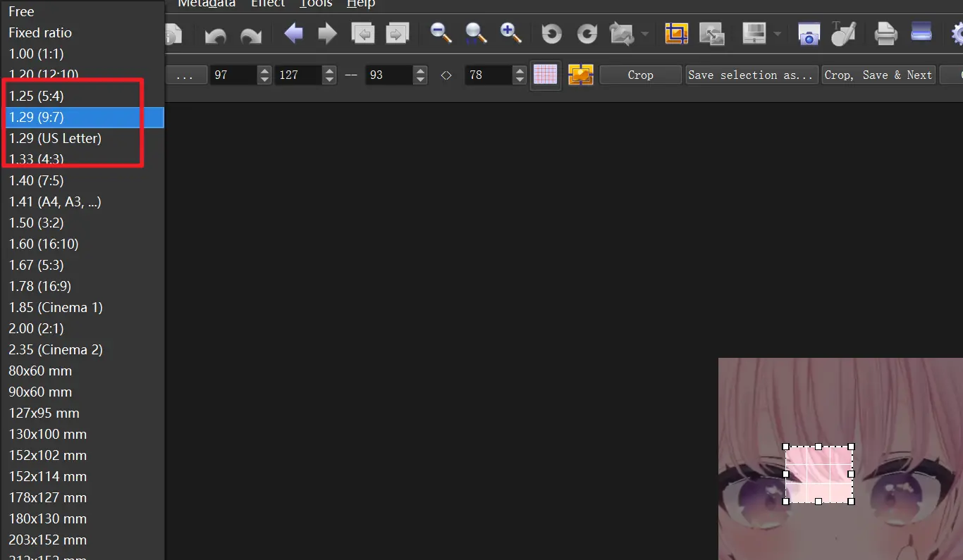Go to the previous file with the blue arrow

coord(293,33)
